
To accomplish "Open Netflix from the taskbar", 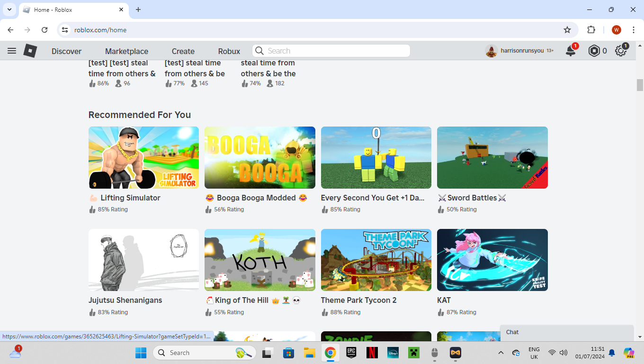I will click(x=372, y=353).
